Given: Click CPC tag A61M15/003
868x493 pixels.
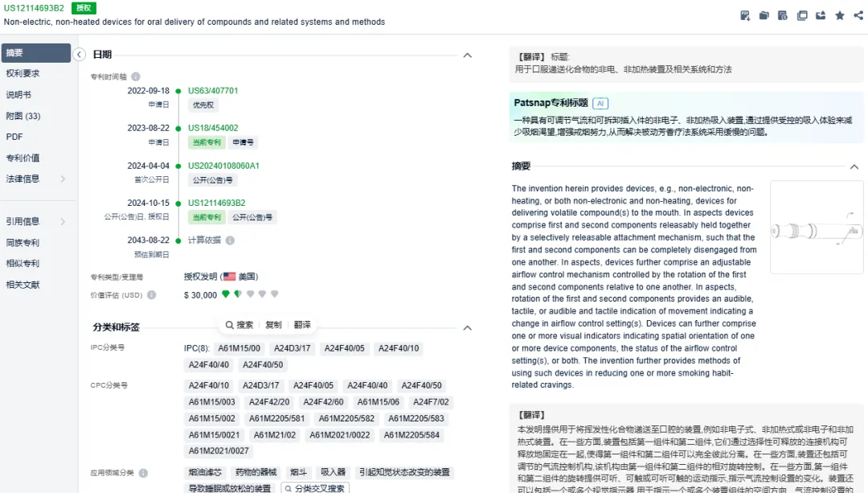Looking at the screenshot, I should [x=212, y=402].
